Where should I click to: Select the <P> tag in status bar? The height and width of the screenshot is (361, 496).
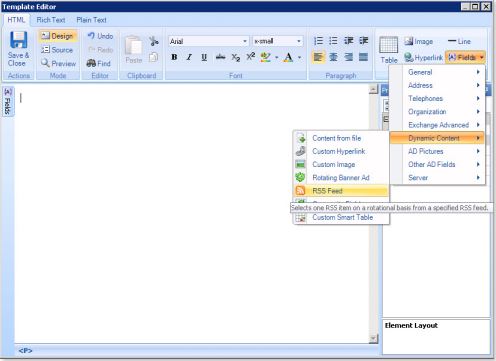coord(25,351)
